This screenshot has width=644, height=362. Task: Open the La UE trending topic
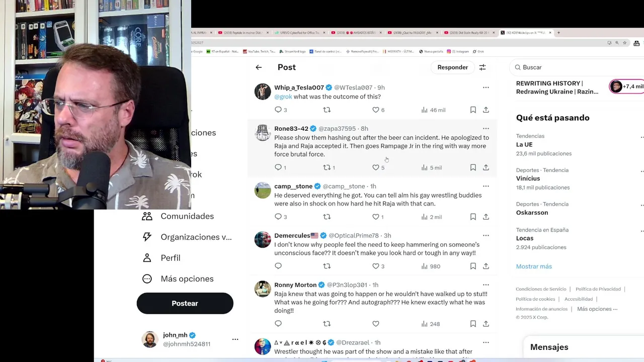tap(524, 144)
